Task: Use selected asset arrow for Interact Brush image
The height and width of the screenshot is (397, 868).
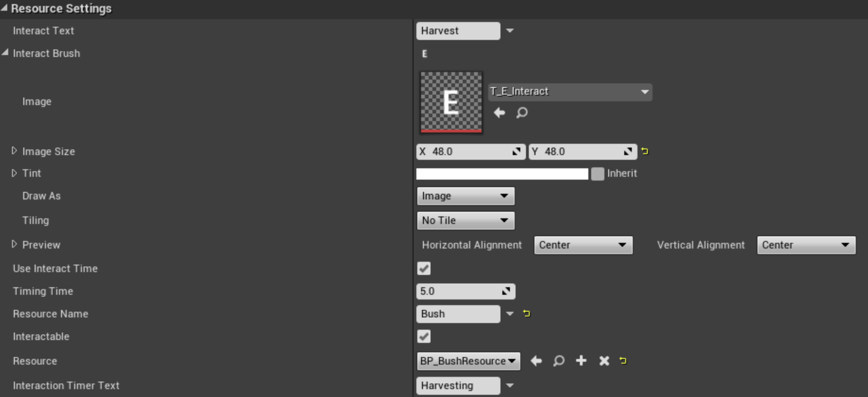Action: click(500, 113)
